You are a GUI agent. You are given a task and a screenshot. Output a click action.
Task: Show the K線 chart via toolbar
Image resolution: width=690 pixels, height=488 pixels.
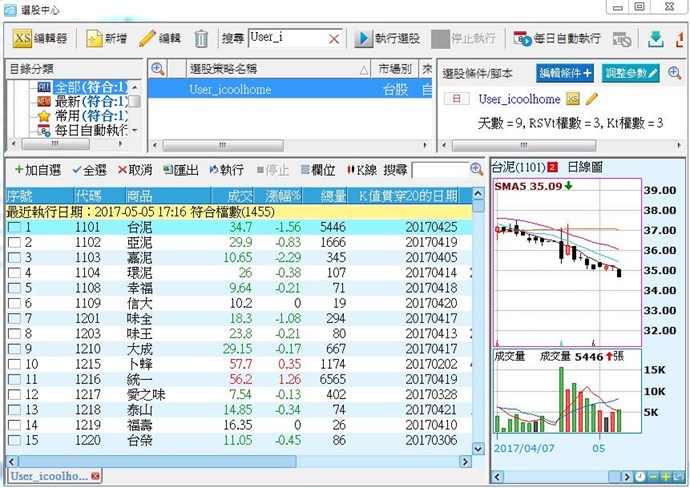click(360, 170)
